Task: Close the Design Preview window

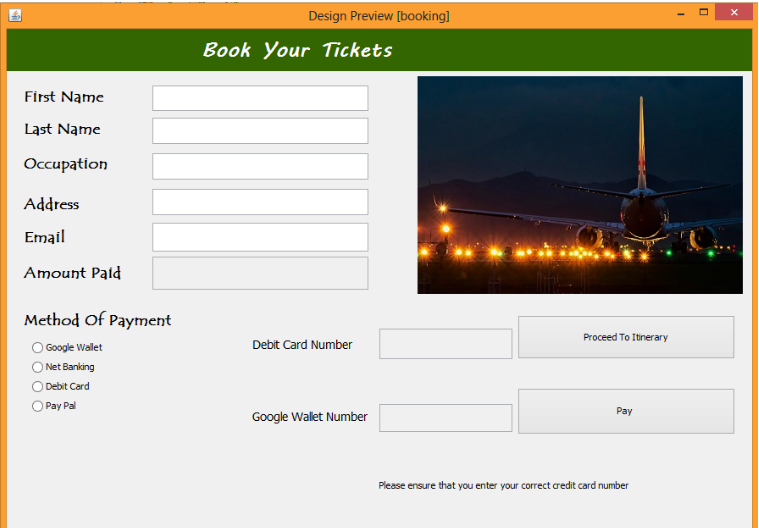Action: tap(734, 13)
